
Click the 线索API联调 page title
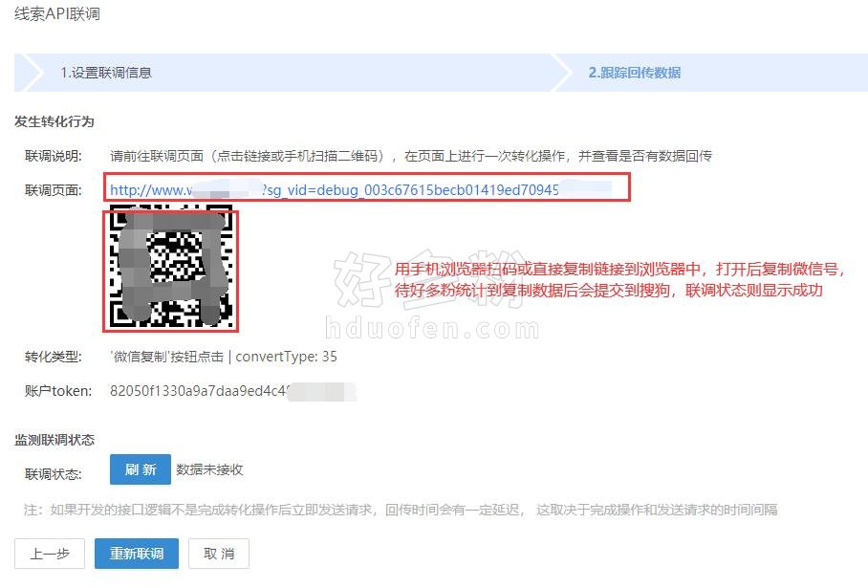(57, 13)
